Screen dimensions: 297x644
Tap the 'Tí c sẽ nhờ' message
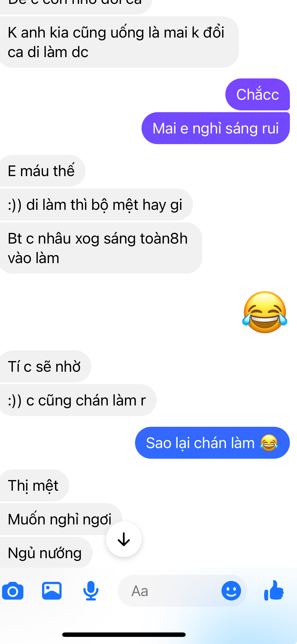tap(45, 366)
